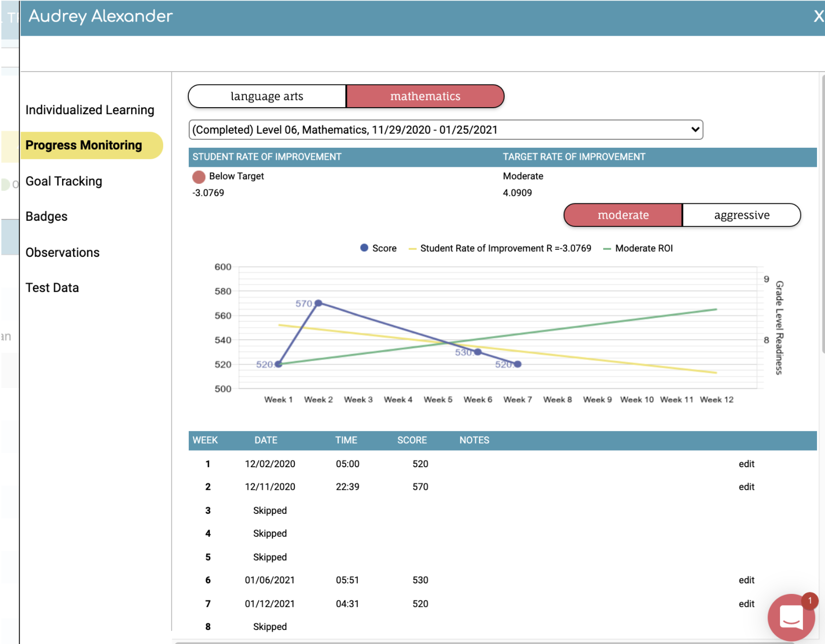Edit the week 6 entry dated 01/06/2021
Screen dimensions: 825x644
[746, 580]
